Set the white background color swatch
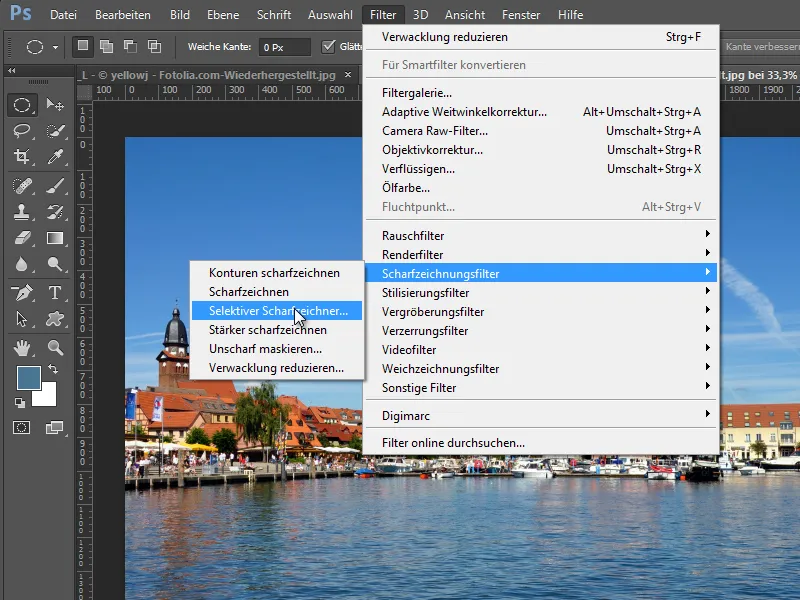 tap(46, 396)
